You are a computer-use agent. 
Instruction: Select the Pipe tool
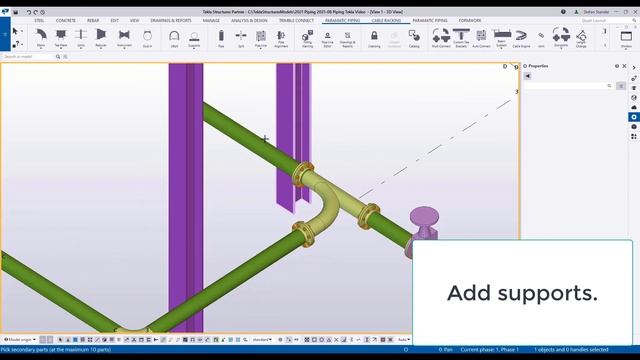pos(221,38)
